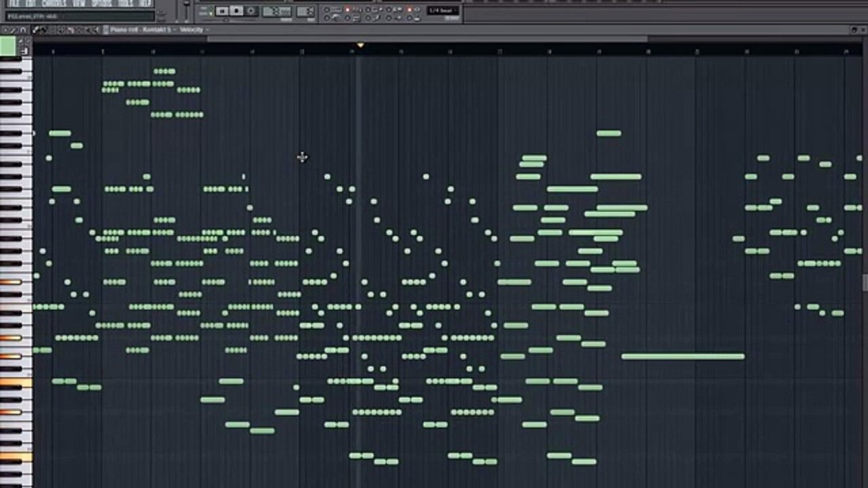
Task: Open the EDIT menu
Action: pyautogui.click(x=31, y=3)
